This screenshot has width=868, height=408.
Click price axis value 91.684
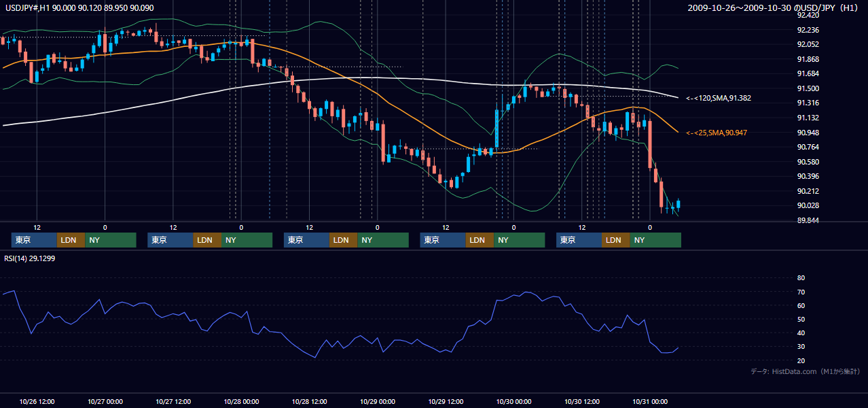(x=808, y=73)
